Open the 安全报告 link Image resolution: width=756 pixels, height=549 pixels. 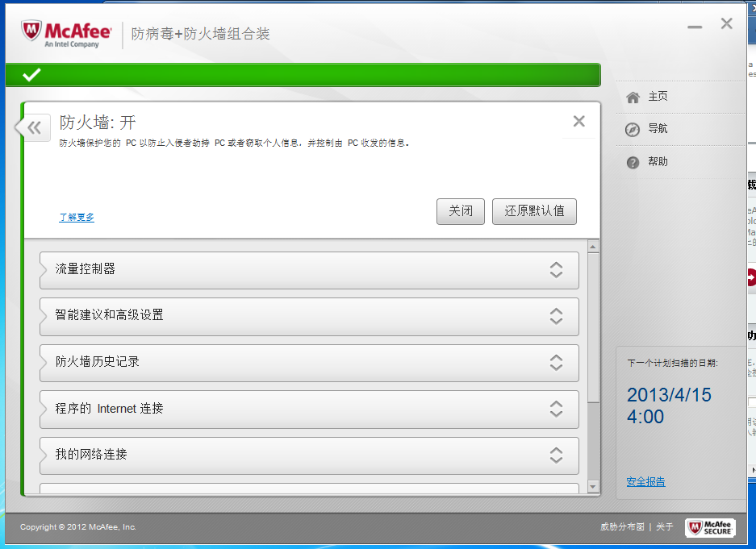click(x=646, y=482)
